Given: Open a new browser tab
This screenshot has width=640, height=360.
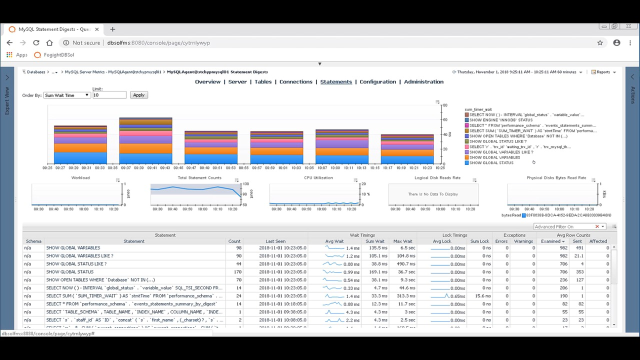Looking at the screenshot, I should (112, 29).
